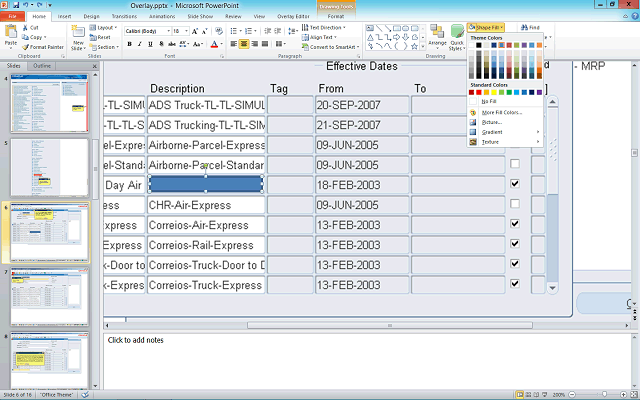Check the checkbox in the 09-JUN-2005 CHR-Air-Express row
Screen dimensions: 640x400
pos(515,204)
